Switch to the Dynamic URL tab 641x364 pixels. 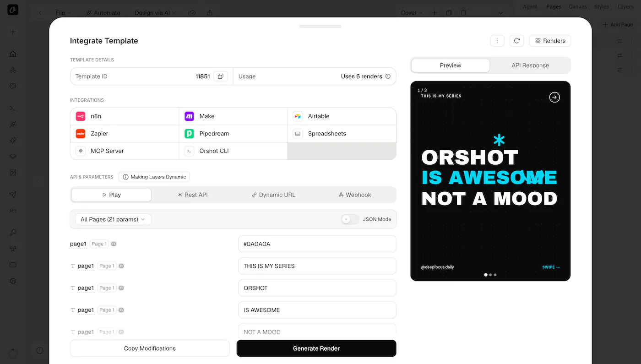(x=274, y=195)
